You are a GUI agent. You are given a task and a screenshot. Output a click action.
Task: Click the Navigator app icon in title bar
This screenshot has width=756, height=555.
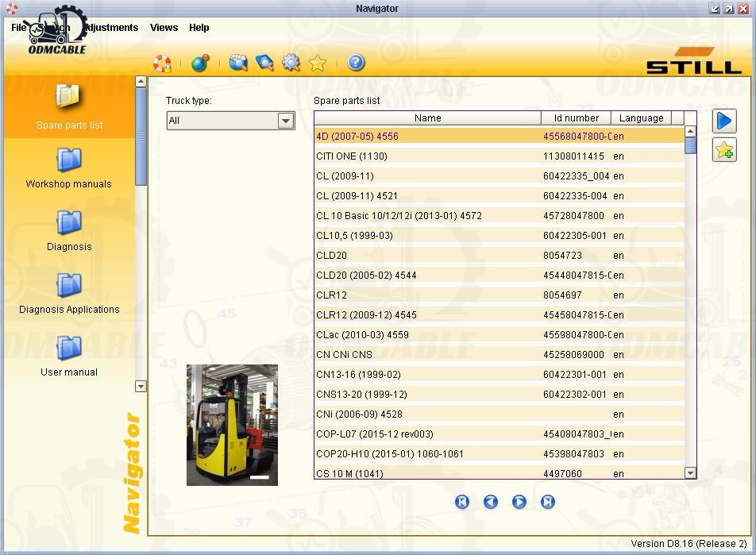12,8
